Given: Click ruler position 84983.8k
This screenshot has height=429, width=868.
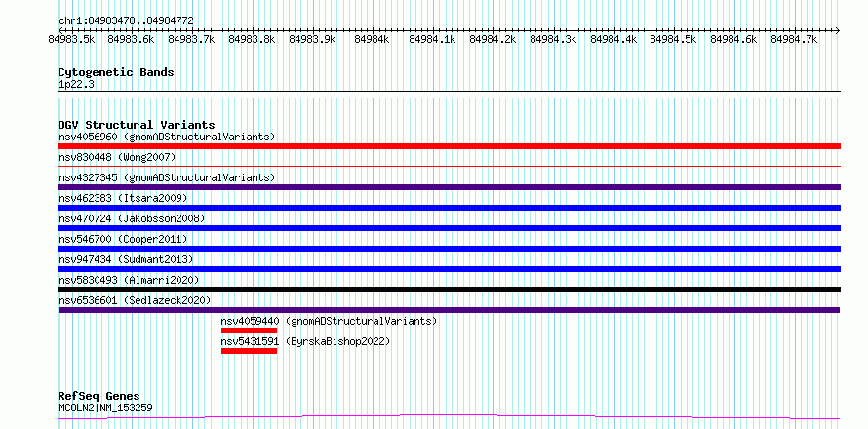Looking at the screenshot, I should 252,39.
